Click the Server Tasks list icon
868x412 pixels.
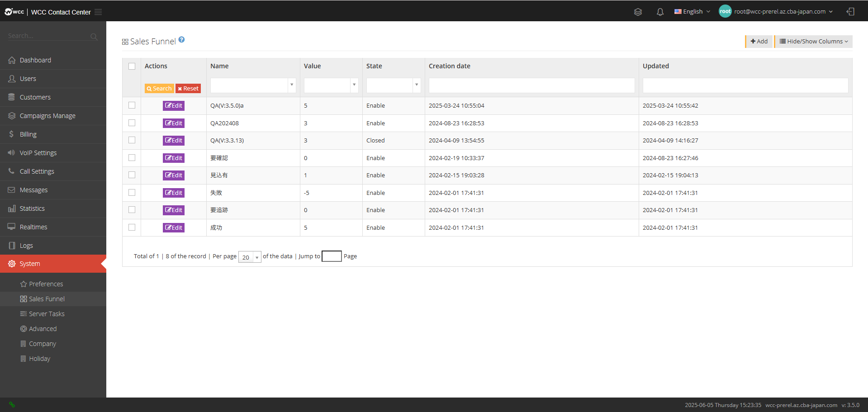pyautogui.click(x=24, y=314)
